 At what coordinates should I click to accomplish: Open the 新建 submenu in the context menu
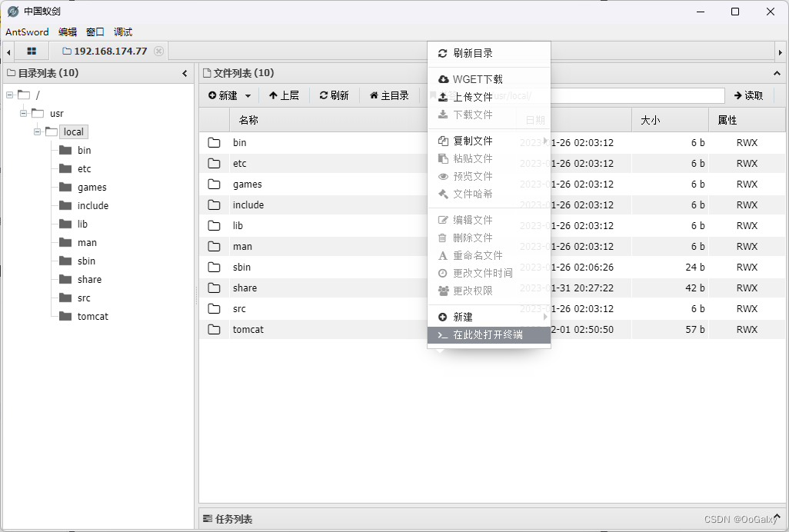tap(488, 317)
